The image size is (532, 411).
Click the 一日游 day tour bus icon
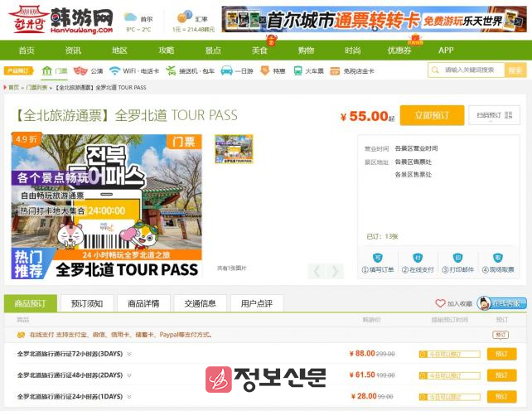[x=226, y=71]
